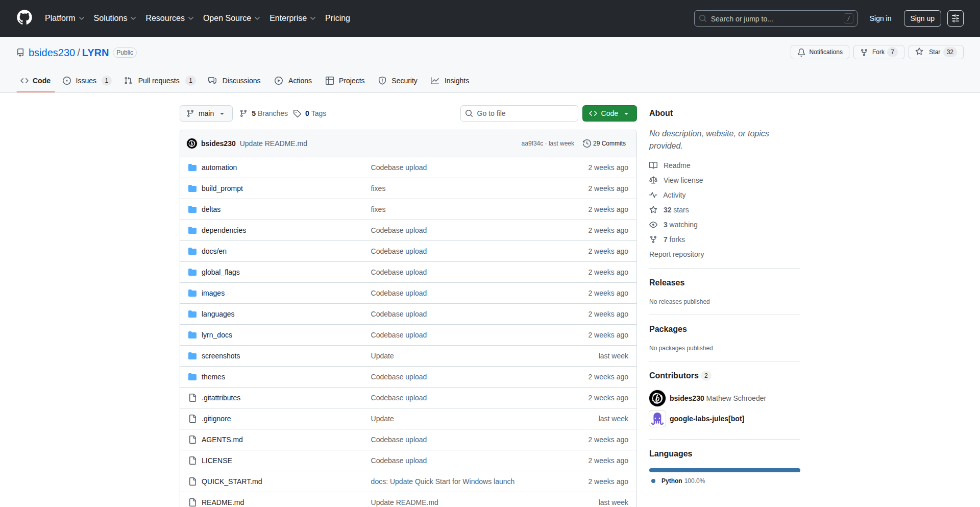Switch to the Issues tab

pos(86,81)
